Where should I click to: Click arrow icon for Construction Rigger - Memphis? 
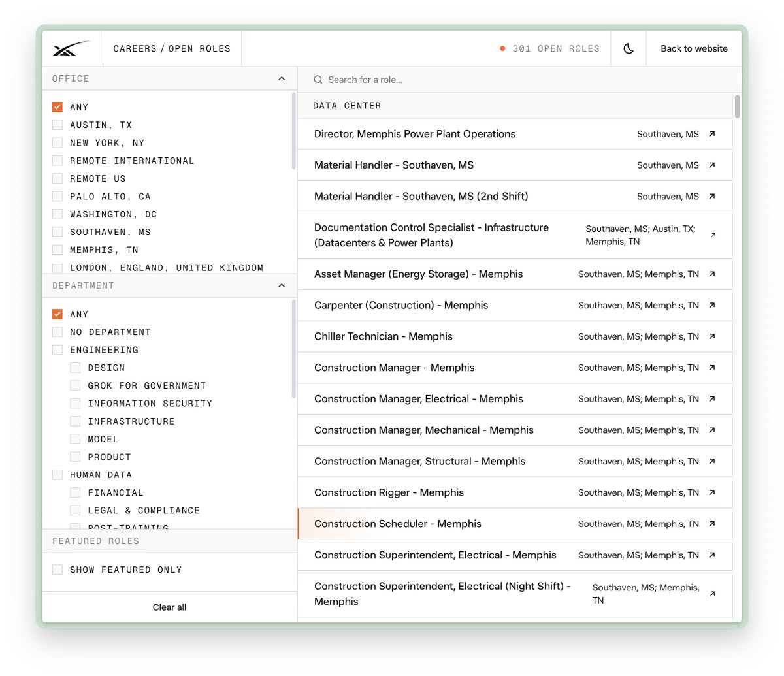pos(712,492)
